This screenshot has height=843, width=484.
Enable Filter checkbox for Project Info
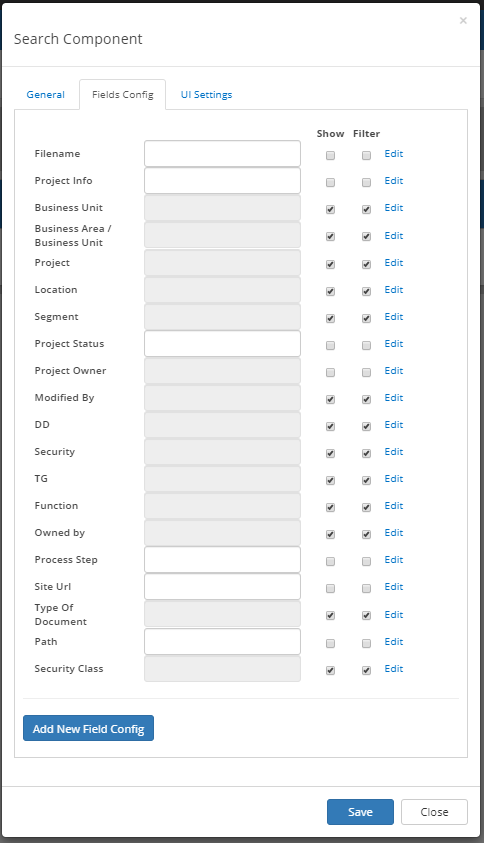point(366,182)
